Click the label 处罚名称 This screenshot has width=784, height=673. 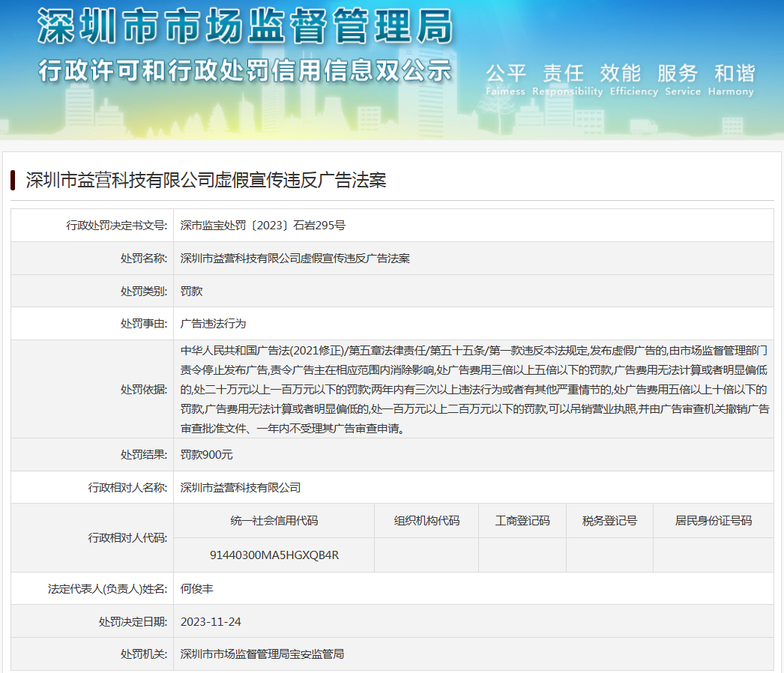tap(143, 259)
